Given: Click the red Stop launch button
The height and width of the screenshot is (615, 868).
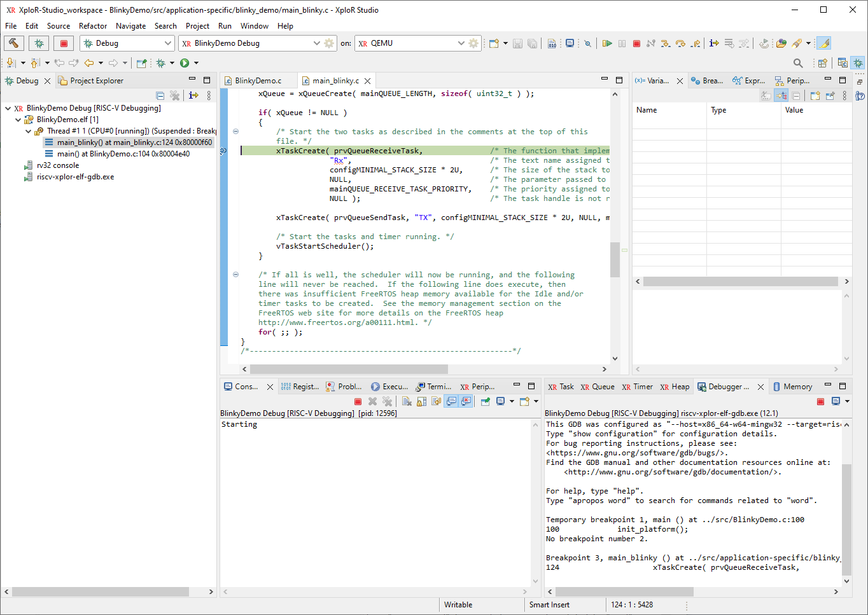Looking at the screenshot, I should pos(64,43).
